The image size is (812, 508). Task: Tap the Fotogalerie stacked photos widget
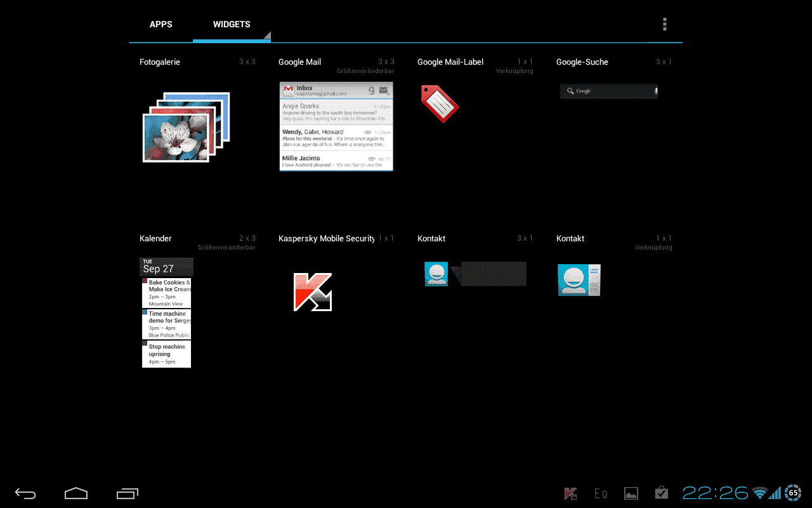[x=186, y=127]
